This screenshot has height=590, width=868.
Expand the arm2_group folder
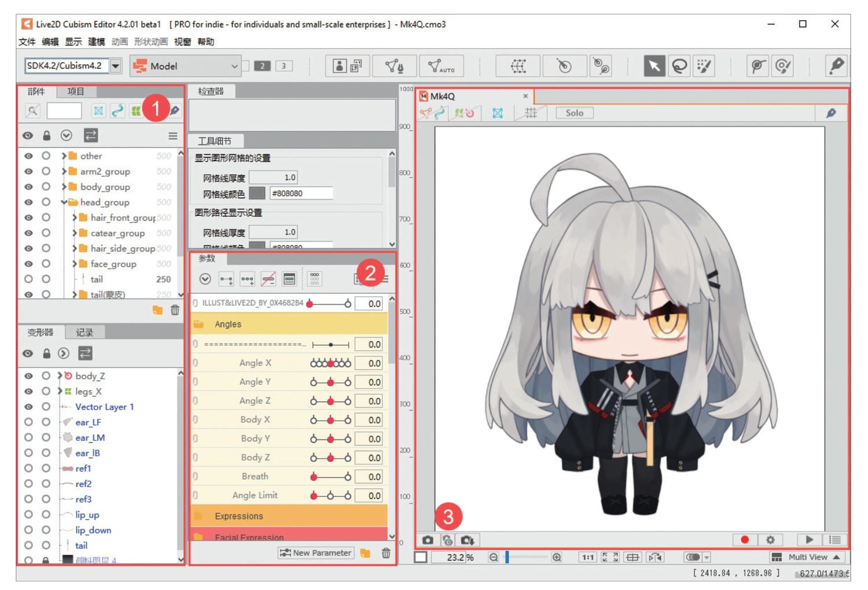tap(64, 171)
